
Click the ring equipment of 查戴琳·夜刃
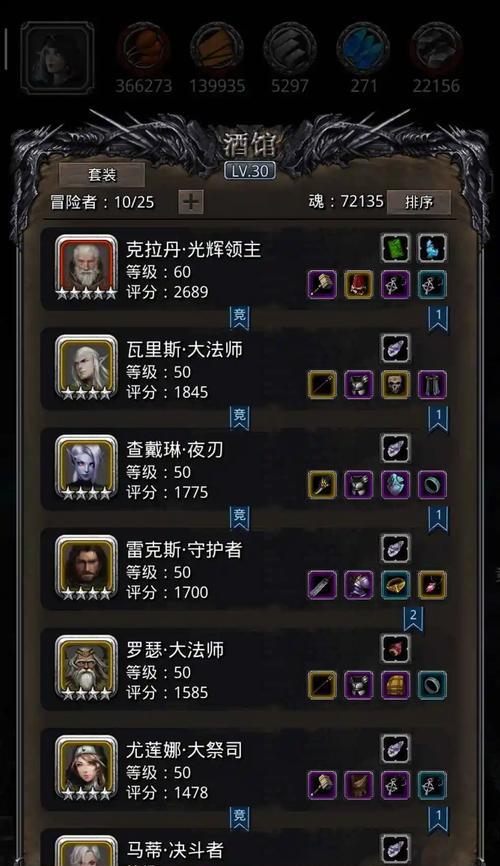[x=432, y=484]
